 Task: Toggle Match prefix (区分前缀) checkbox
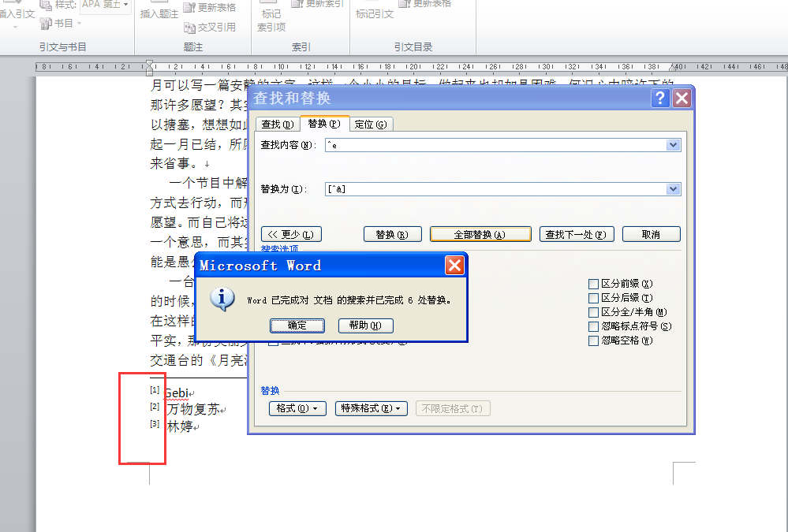[593, 285]
